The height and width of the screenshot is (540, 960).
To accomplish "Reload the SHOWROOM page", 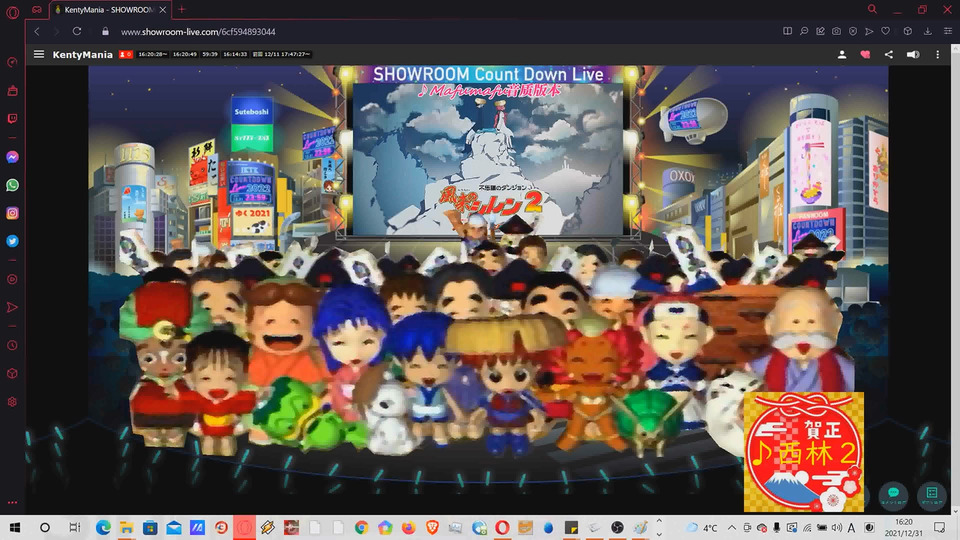I will tap(77, 31).
